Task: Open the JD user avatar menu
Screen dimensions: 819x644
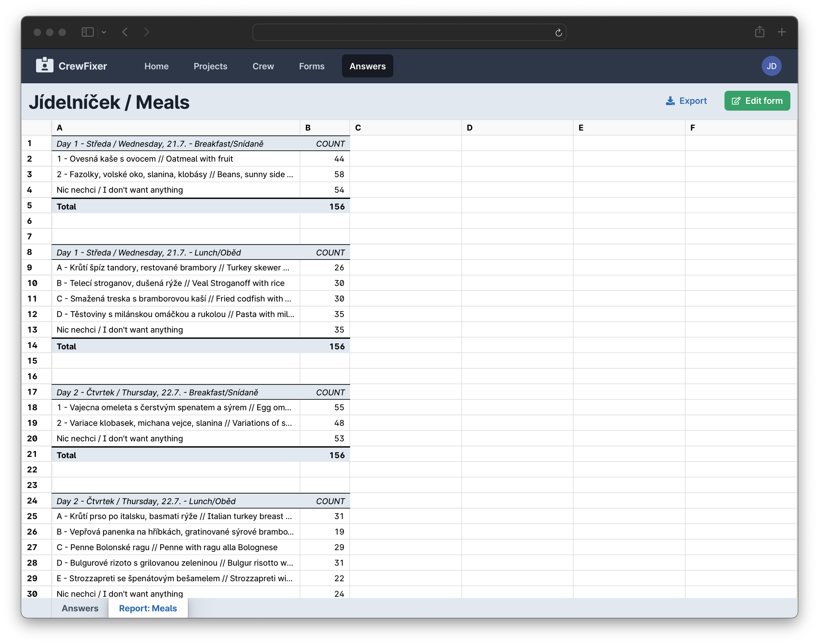Action: pyautogui.click(x=771, y=66)
